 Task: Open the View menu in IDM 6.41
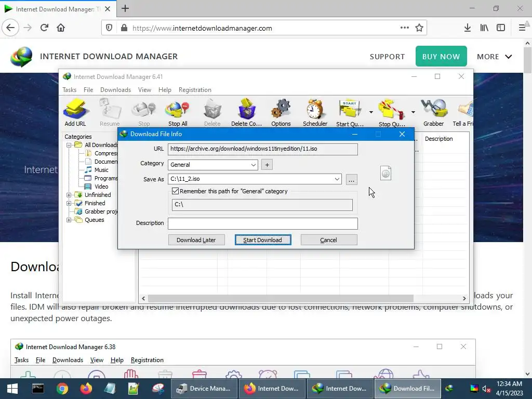pyautogui.click(x=144, y=89)
